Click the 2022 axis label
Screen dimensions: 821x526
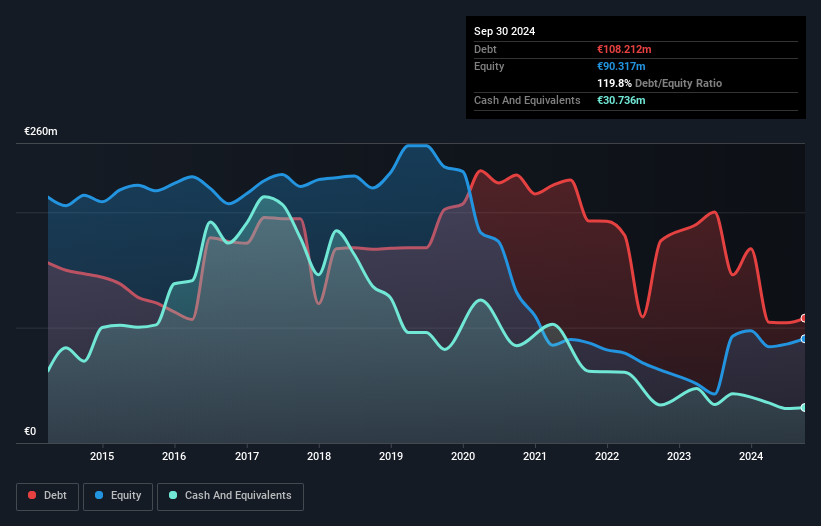point(607,456)
